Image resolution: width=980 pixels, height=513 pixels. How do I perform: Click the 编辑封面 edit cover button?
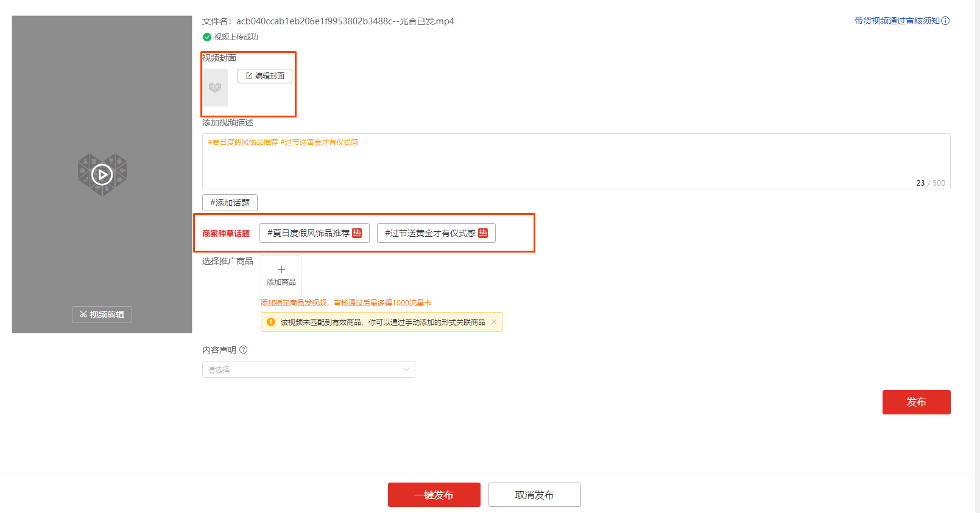point(265,76)
